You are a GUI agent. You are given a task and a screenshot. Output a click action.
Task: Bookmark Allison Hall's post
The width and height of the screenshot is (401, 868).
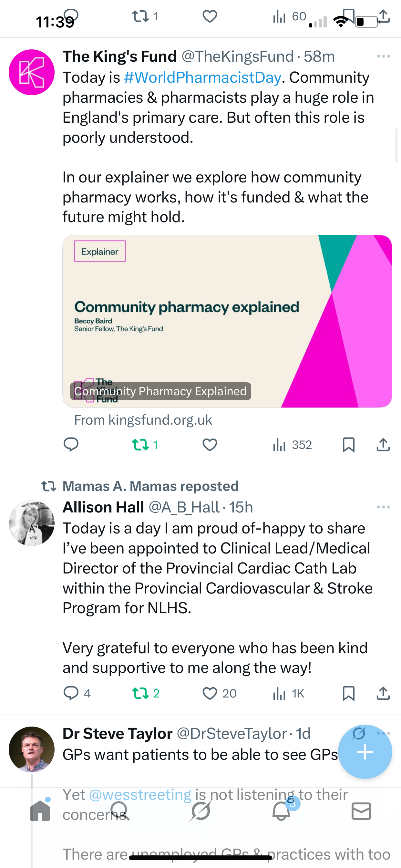click(x=348, y=693)
